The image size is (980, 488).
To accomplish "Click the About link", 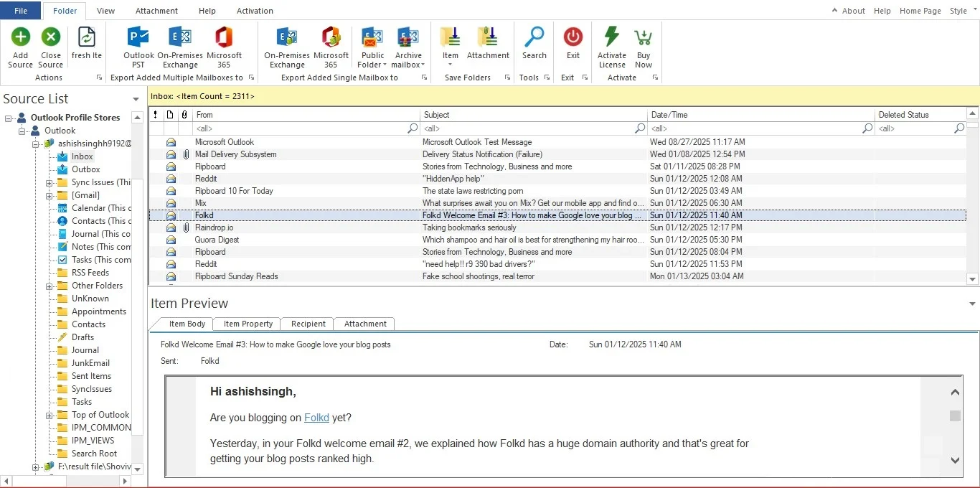I will point(853,11).
